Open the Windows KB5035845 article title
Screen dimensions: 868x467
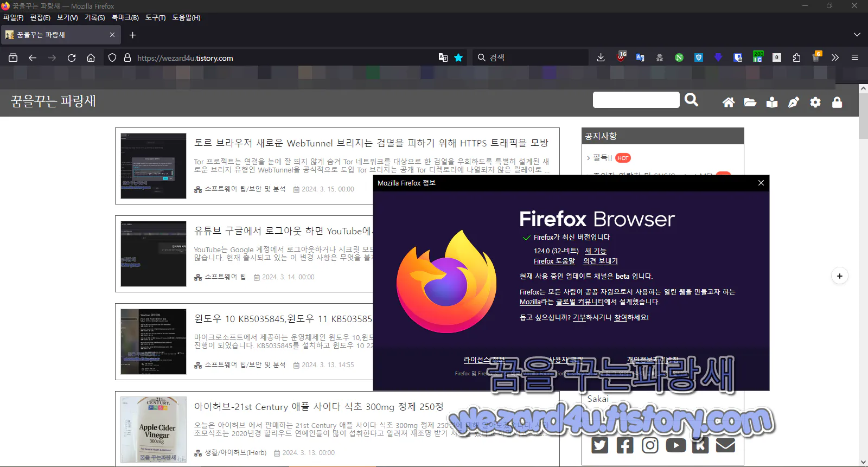tap(283, 319)
